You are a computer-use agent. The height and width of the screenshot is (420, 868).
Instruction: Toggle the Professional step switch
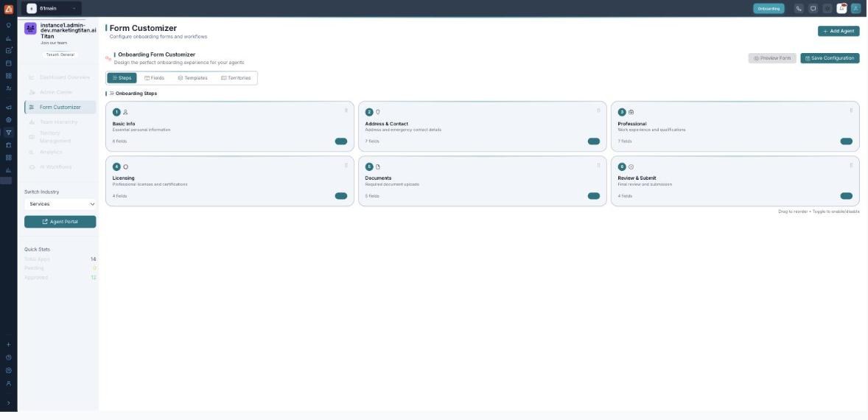pos(847,141)
